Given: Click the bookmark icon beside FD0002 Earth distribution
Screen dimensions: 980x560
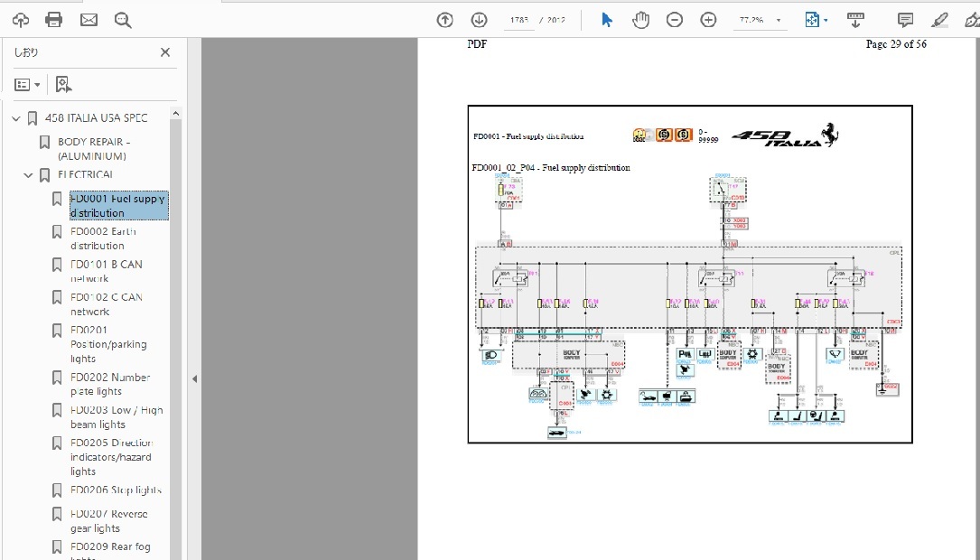Looking at the screenshot, I should click(57, 232).
